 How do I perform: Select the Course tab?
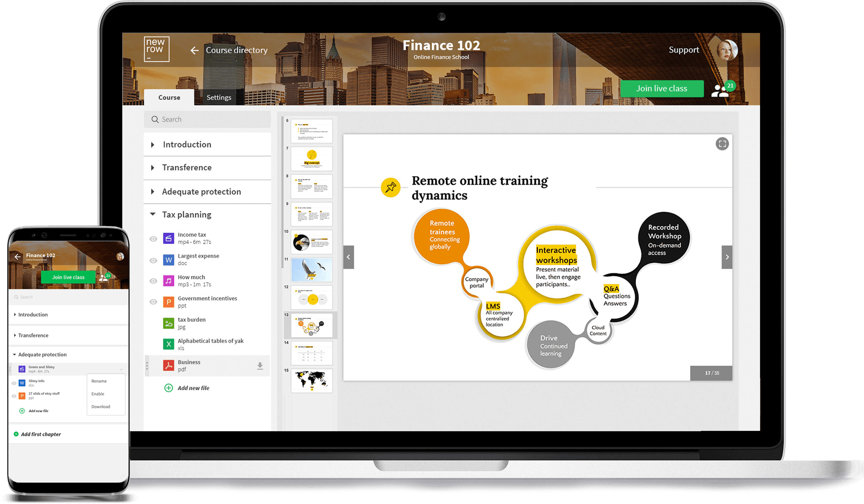(x=169, y=98)
